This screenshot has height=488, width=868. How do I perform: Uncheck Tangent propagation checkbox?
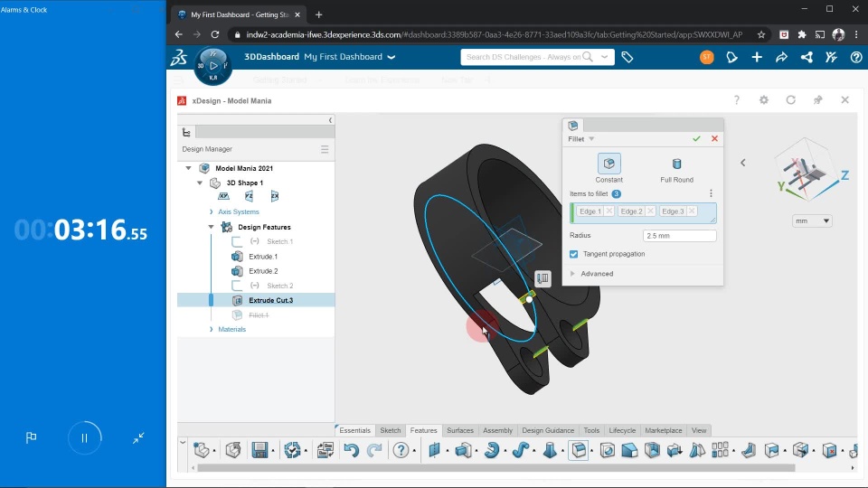pyautogui.click(x=573, y=254)
